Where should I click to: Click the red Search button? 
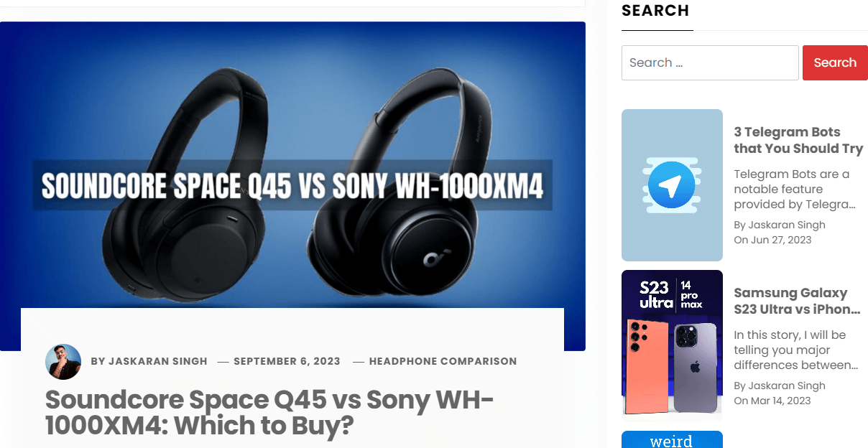click(x=835, y=62)
